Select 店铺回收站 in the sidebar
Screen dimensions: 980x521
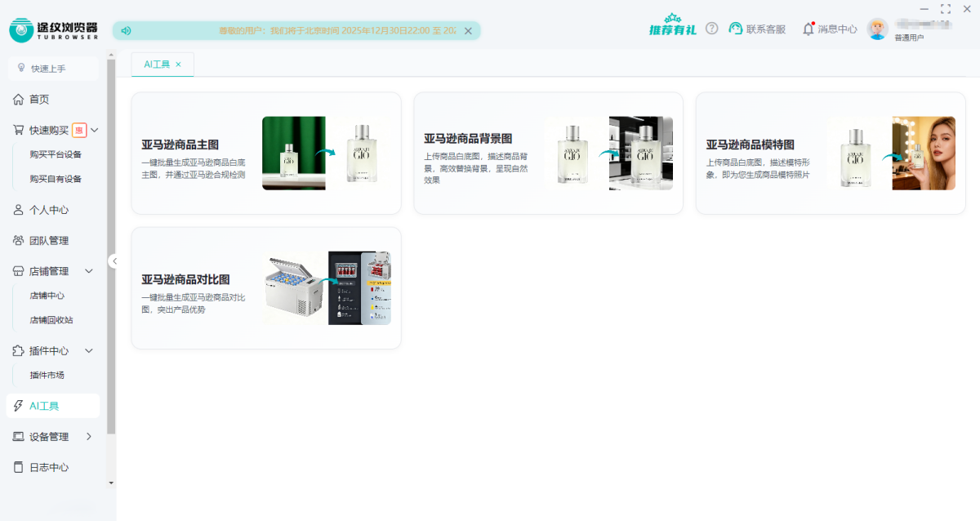(x=51, y=320)
